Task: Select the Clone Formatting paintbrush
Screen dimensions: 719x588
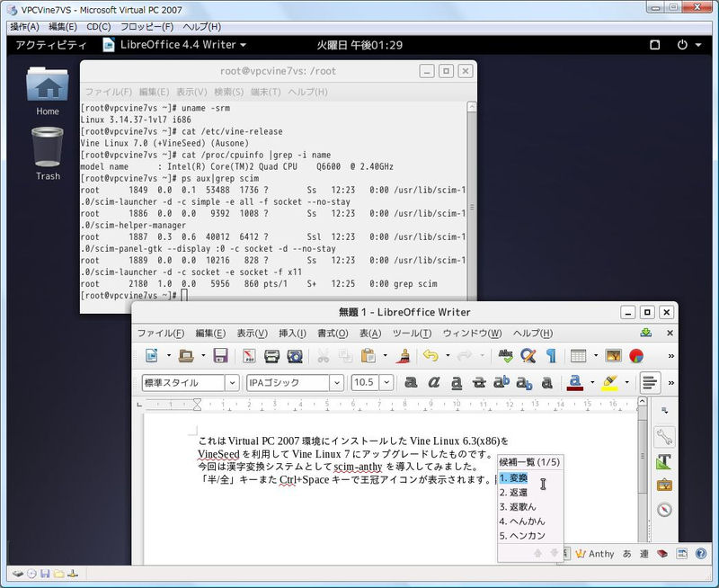Action: 404,355
